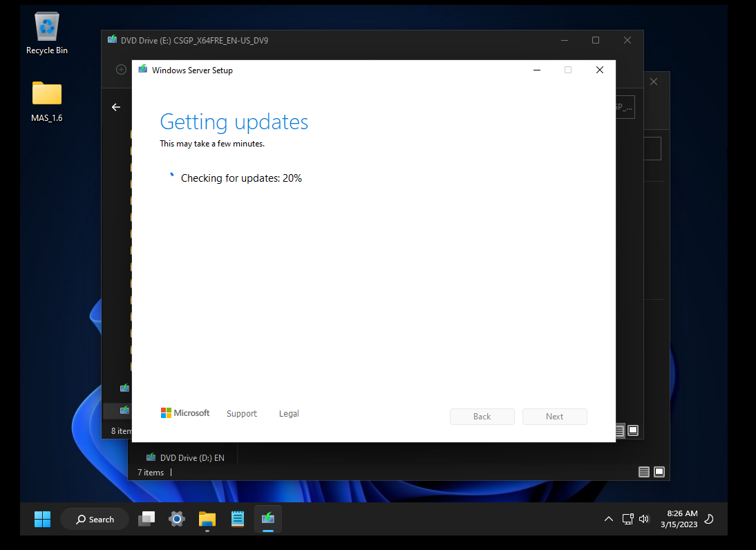
Task: Open network status tray icon
Action: pos(627,519)
